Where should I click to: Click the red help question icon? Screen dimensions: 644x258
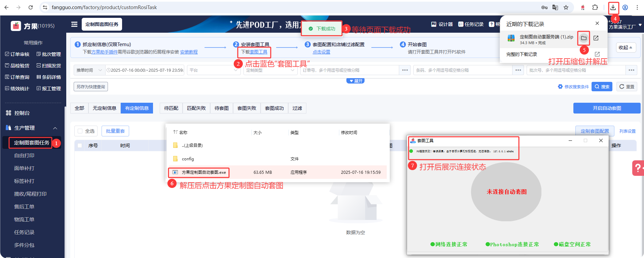coord(638,168)
